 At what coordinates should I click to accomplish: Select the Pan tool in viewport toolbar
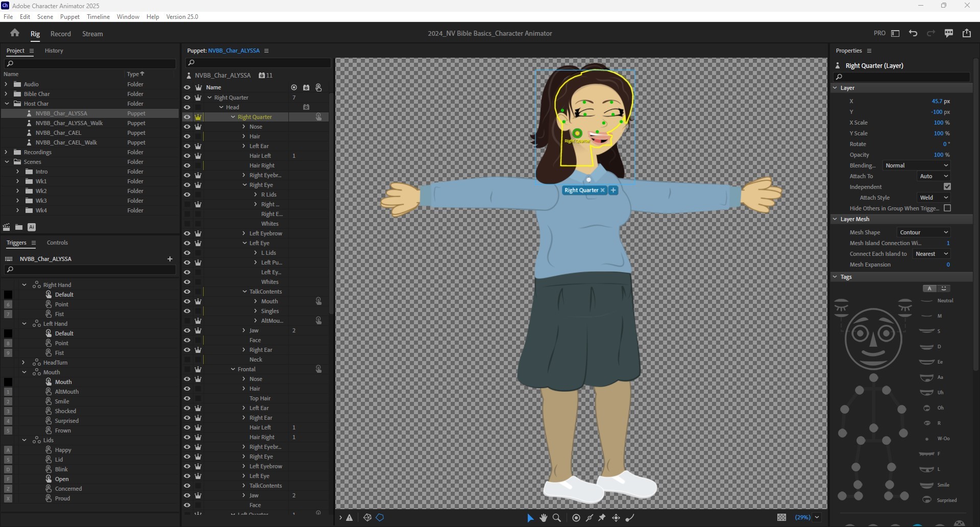pos(543,518)
